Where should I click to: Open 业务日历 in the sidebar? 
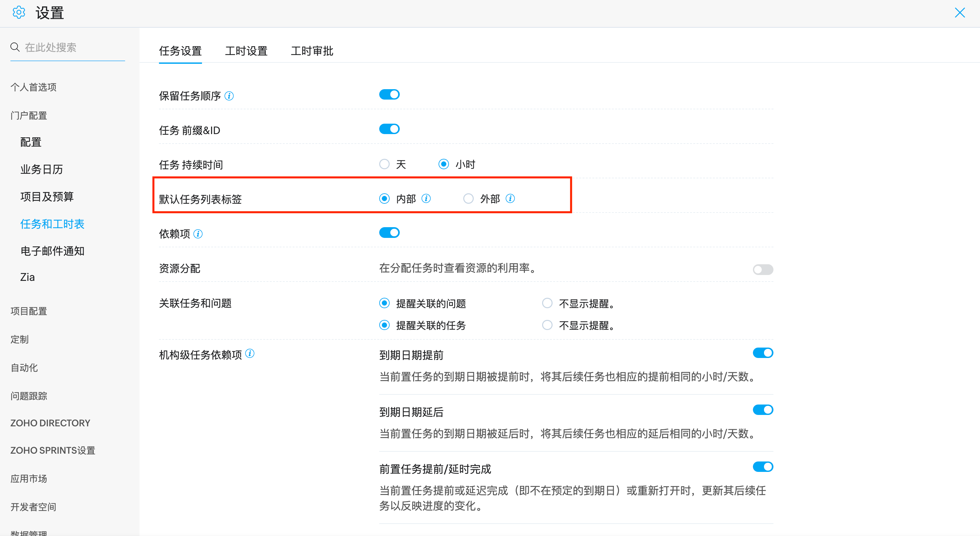click(41, 169)
